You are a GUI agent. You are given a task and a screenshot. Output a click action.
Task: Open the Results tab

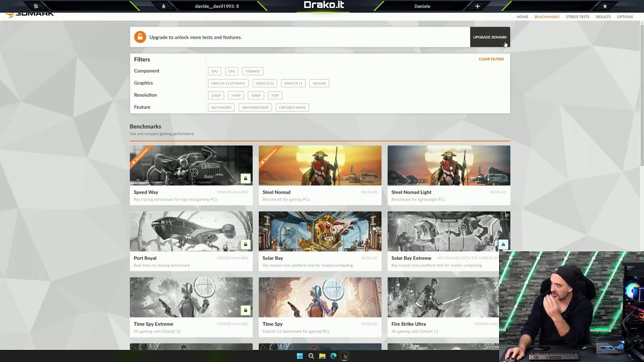pyautogui.click(x=603, y=17)
